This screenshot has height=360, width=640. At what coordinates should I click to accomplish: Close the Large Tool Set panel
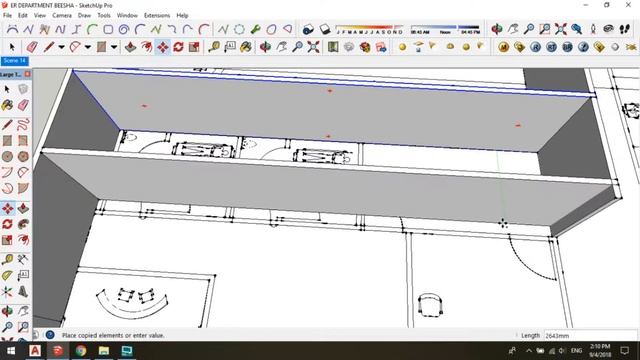point(27,74)
